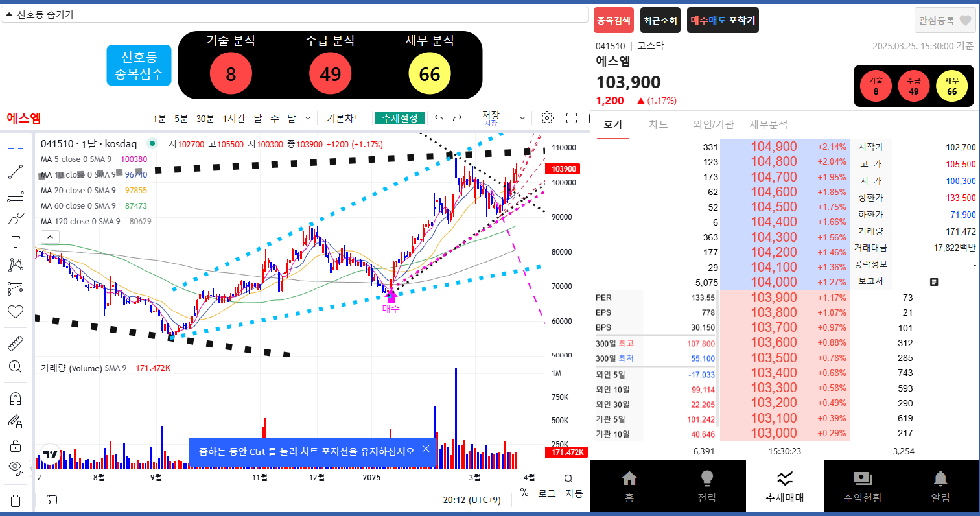
Task: Toggle percent scale on price axis
Action: [524, 493]
